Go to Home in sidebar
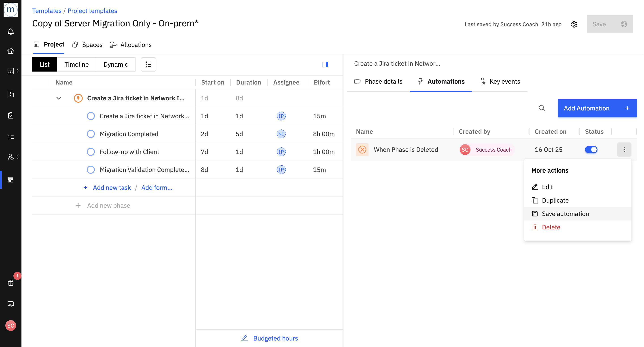The height and width of the screenshot is (347, 644). click(x=11, y=51)
